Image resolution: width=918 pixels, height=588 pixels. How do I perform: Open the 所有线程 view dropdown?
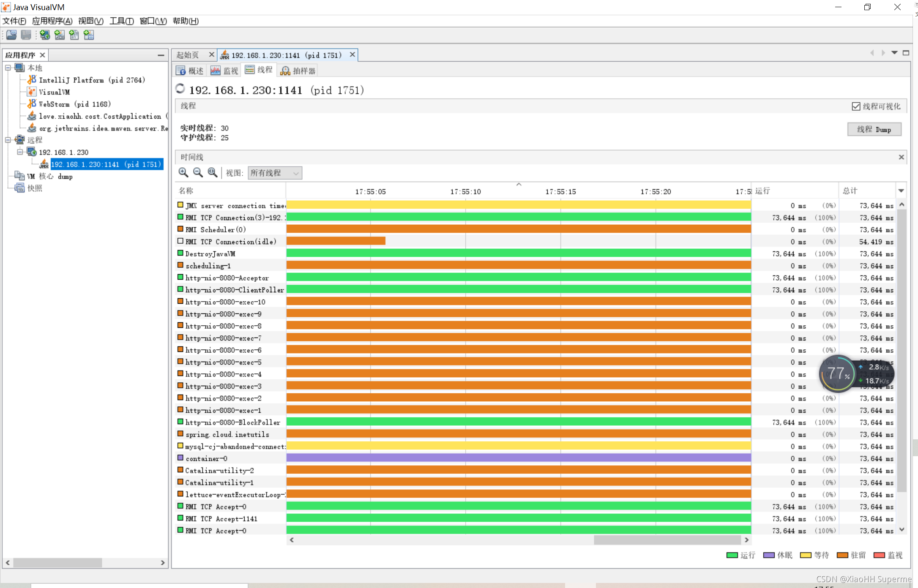[275, 173]
